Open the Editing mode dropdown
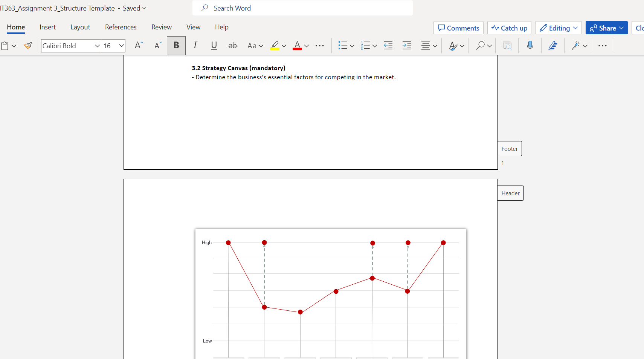 click(559, 28)
